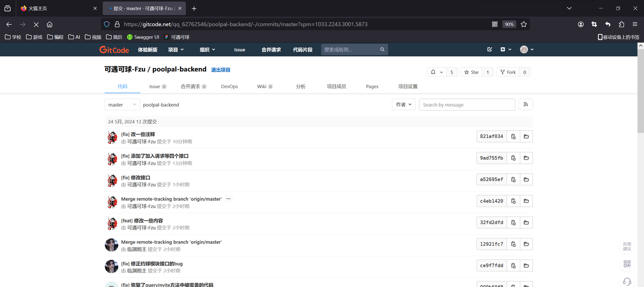Viewport: 644px width, 287px height.
Task: Browse files at commit c4eb1420
Action: 526,201
